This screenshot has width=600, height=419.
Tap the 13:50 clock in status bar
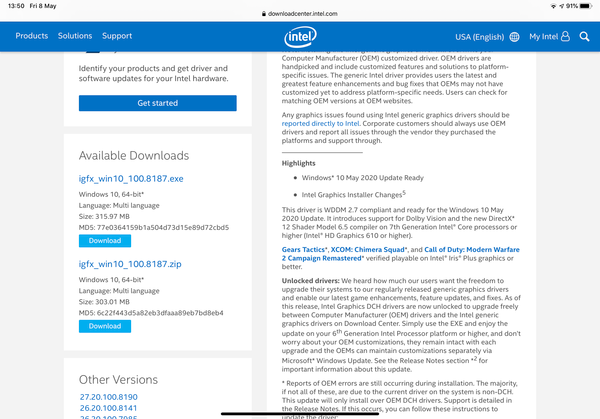[x=16, y=6]
